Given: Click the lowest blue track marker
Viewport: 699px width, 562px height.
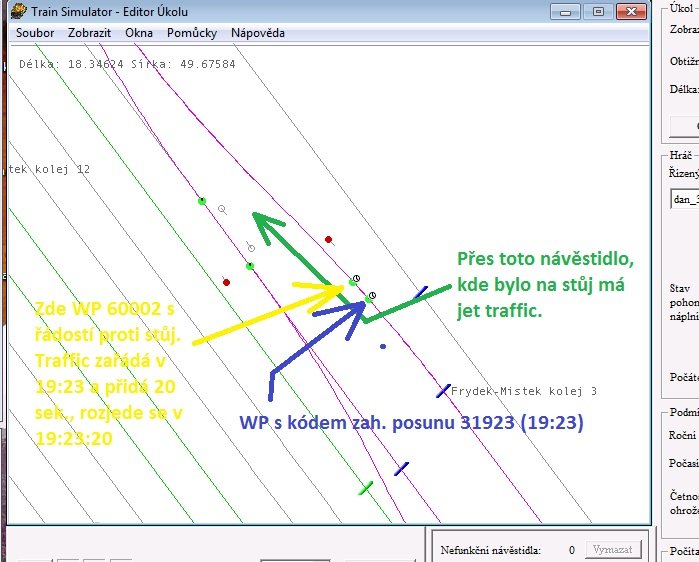Looking at the screenshot, I should 401,468.
